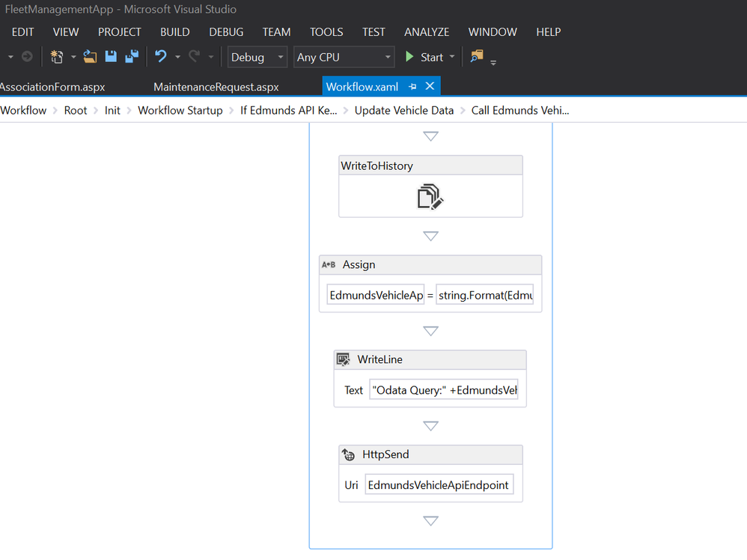Click connector arrow between Assign and WriteLine
This screenshot has height=560, width=747.
tap(430, 331)
